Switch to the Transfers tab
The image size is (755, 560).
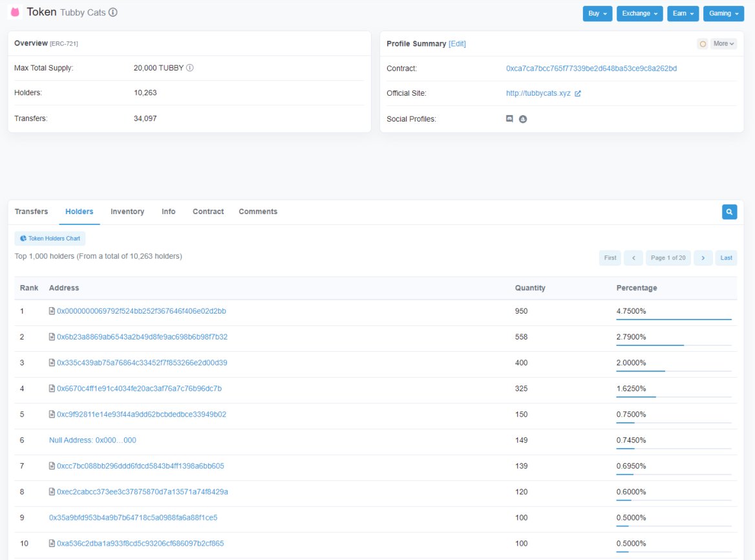(31, 211)
